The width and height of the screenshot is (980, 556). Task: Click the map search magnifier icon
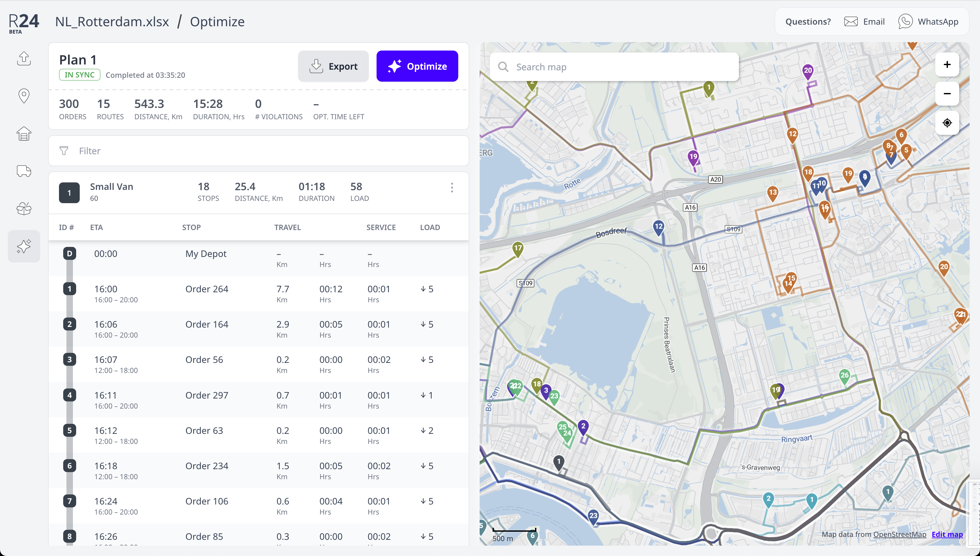[x=503, y=67]
